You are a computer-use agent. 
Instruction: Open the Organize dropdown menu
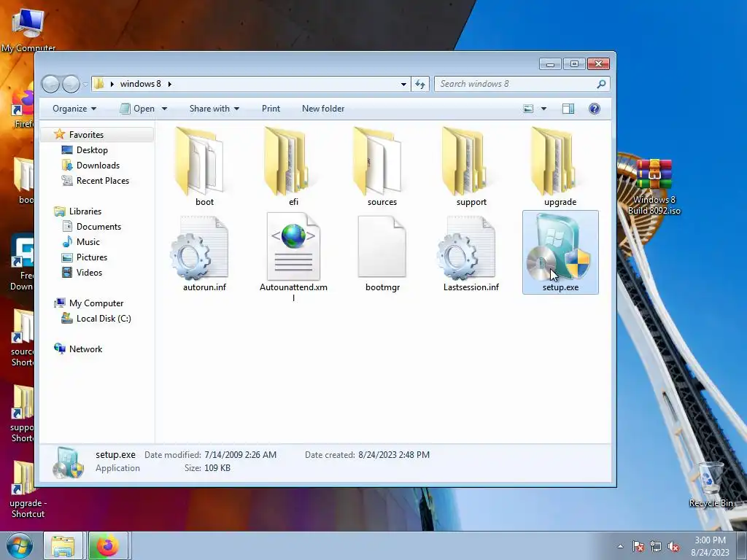click(x=74, y=109)
